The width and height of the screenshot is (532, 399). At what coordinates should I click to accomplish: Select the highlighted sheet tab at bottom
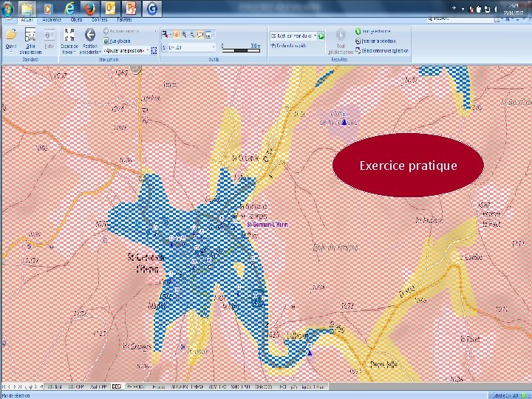(x=116, y=386)
